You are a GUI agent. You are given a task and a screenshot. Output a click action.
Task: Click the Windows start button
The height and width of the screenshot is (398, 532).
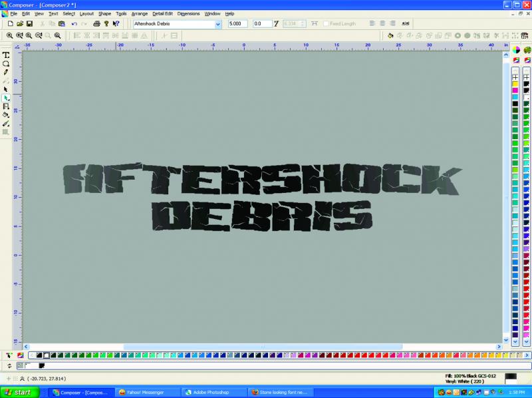coord(20,392)
